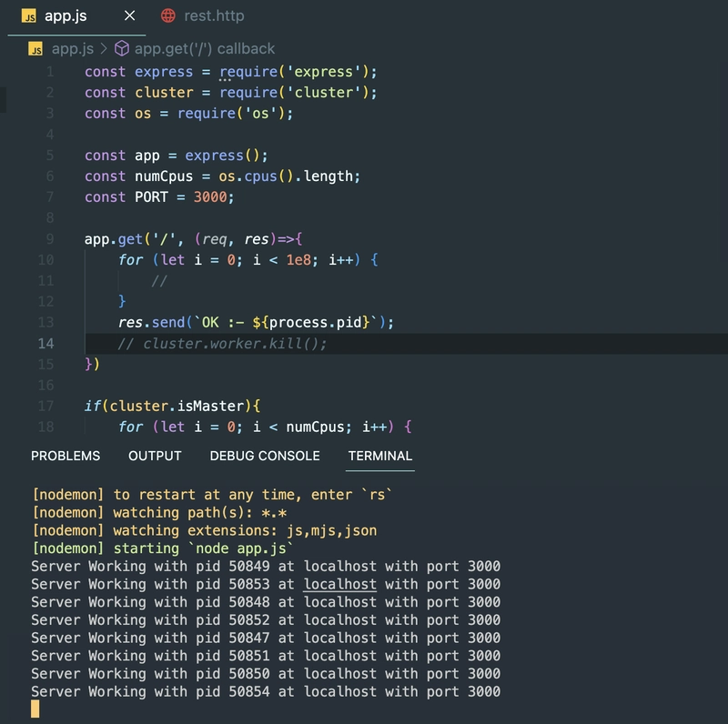Click nodemon starting `node app.js` line
The image size is (728, 724).
click(163, 548)
